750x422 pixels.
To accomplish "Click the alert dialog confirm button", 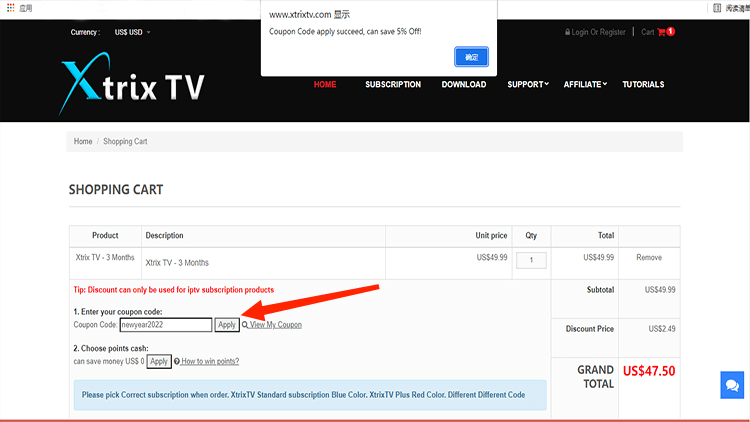I will click(x=471, y=57).
